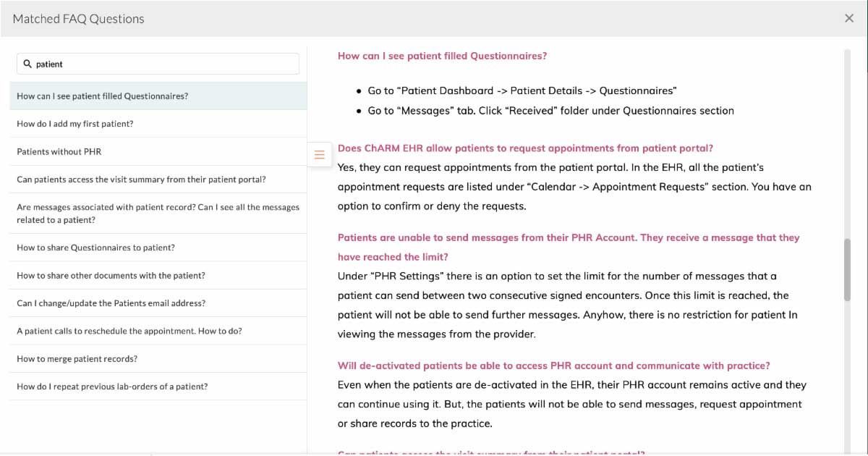Image resolution: width=868 pixels, height=456 pixels.
Task: Click 'Does ChARM EHR allow patients' heading
Action: 525,148
